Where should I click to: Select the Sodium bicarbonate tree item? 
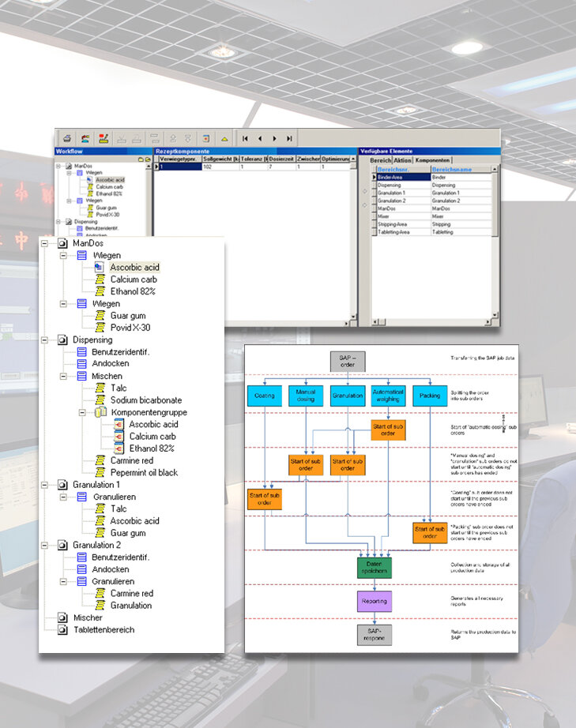pyautogui.click(x=146, y=400)
